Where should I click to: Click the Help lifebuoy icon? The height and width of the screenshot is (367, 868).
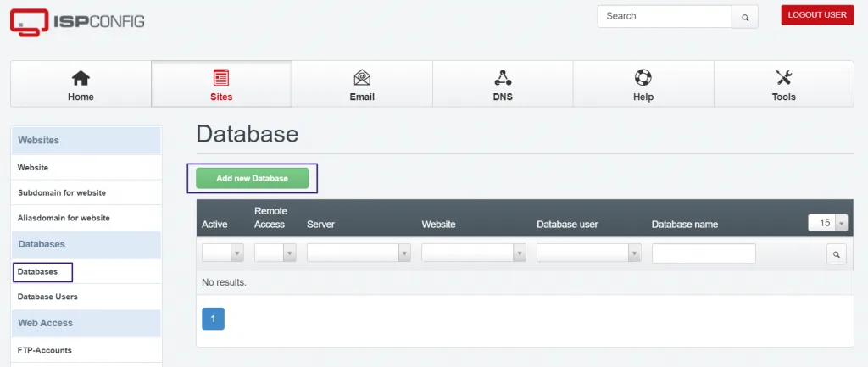(643, 78)
